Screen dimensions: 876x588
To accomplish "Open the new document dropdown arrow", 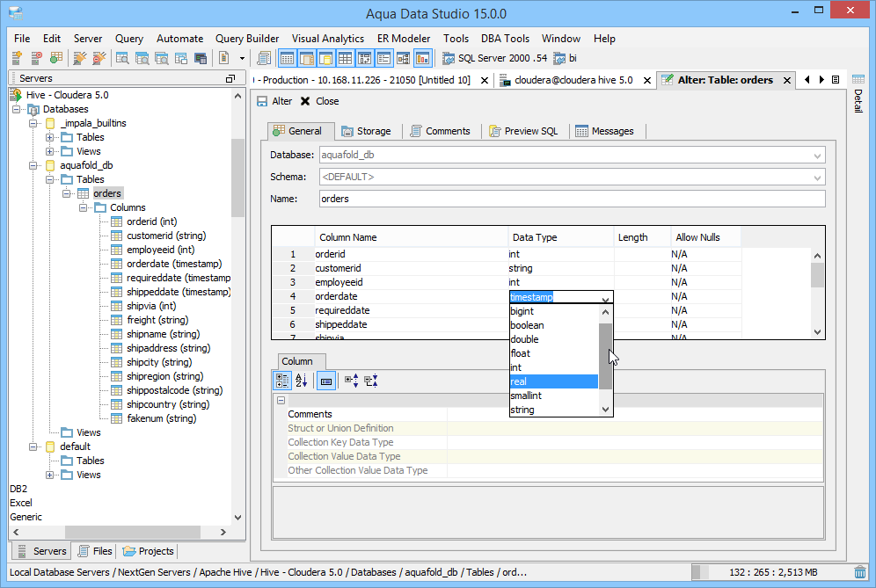I will pyautogui.click(x=242, y=58).
